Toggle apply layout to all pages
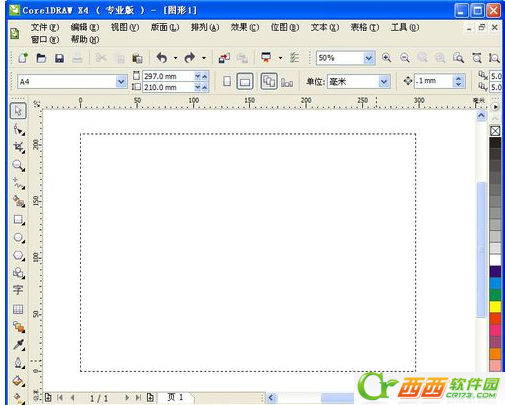 pos(269,81)
